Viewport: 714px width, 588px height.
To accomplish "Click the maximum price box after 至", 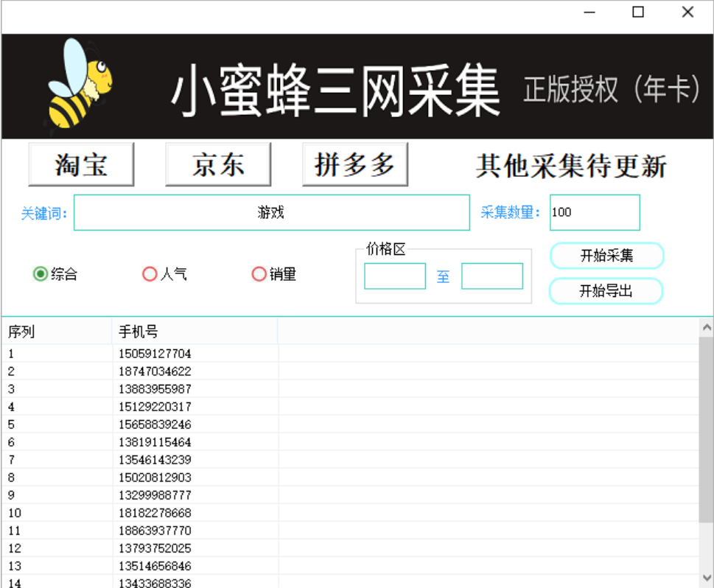I will coord(491,276).
